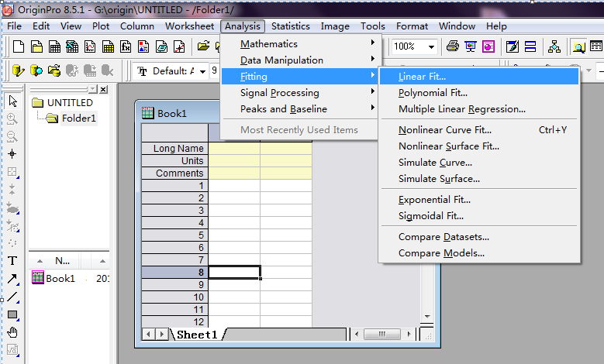
Task: Toggle the Command Window table icon
Action: coord(596,46)
